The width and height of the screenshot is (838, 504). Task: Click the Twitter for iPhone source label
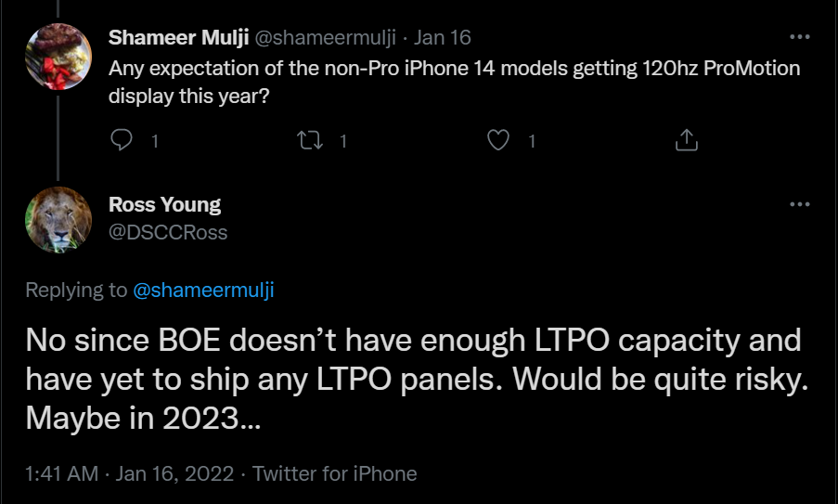pos(334,473)
